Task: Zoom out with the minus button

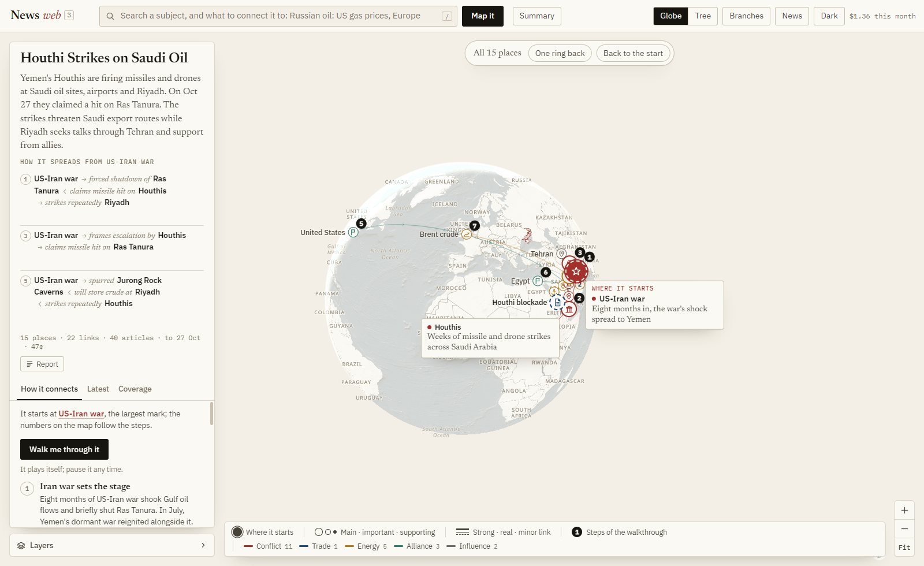Action: (904, 528)
